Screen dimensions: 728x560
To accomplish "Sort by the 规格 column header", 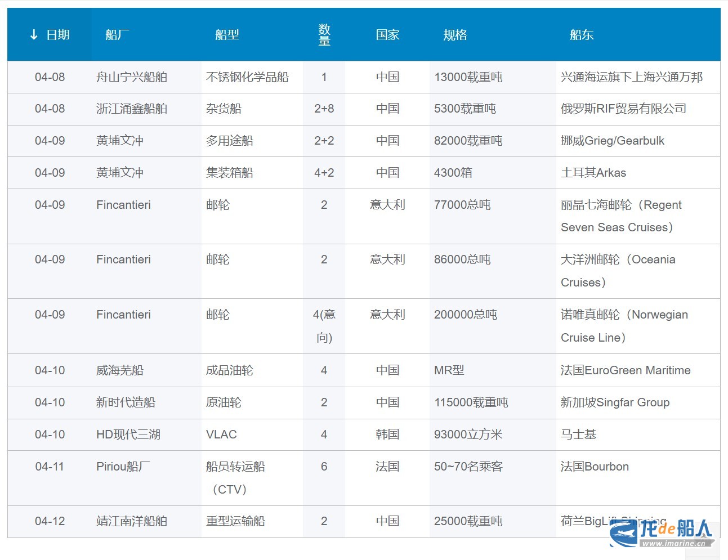I will [x=455, y=35].
